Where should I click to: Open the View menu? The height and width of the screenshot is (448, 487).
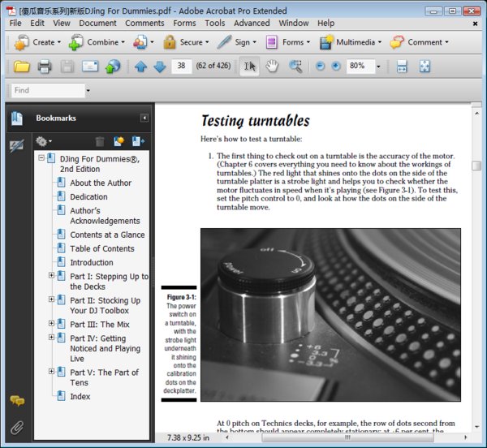coord(62,24)
